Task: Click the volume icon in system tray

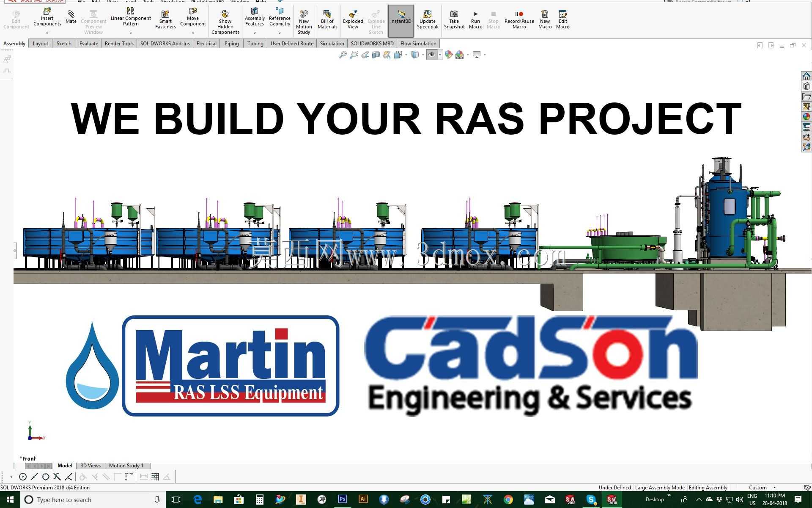Action: point(740,500)
